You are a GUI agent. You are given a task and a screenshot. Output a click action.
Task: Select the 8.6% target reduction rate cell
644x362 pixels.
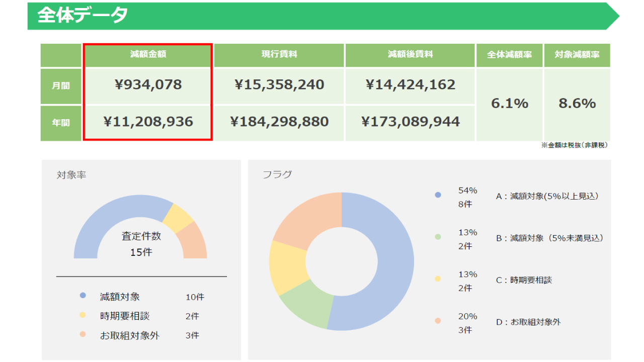[x=577, y=104]
